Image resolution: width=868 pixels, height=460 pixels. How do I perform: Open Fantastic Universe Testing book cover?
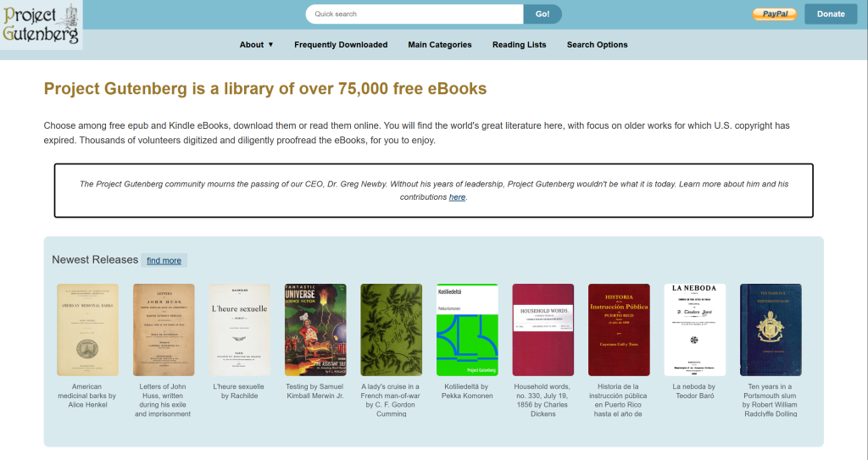(315, 329)
